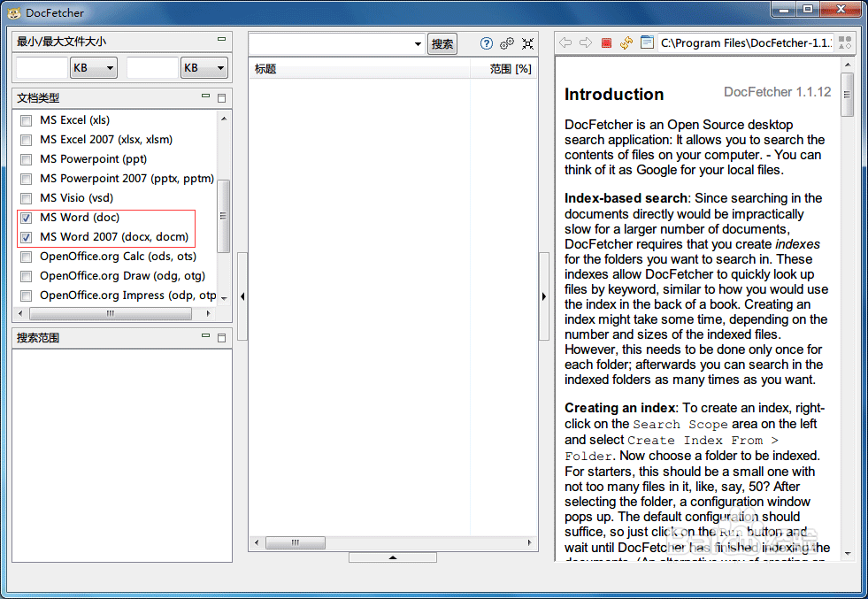Minimize the file size panel
The height and width of the screenshot is (599, 868).
click(x=221, y=39)
